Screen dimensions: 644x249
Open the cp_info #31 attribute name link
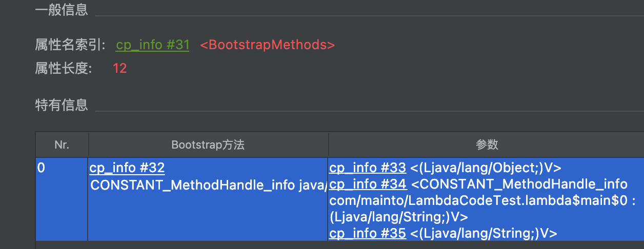click(x=153, y=45)
